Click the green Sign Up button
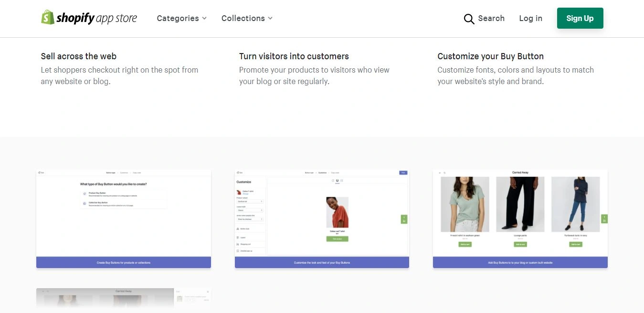This screenshot has height=313, width=644. click(x=580, y=18)
